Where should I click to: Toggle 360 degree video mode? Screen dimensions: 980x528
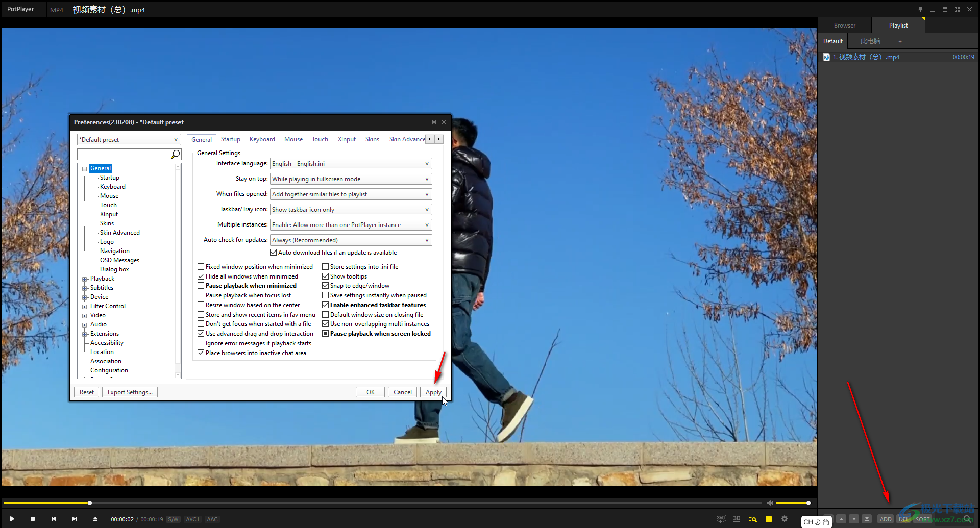(721, 519)
